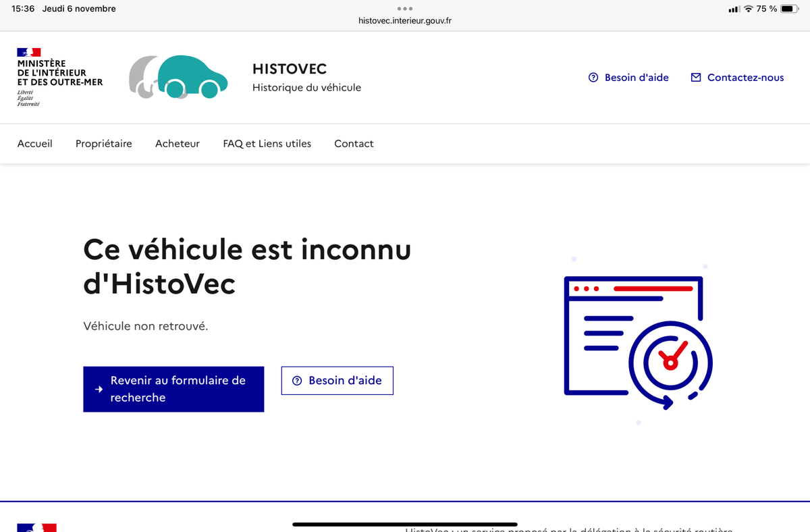Tap the battery icon in the status bar
This screenshot has width=810, height=532.
pos(789,9)
